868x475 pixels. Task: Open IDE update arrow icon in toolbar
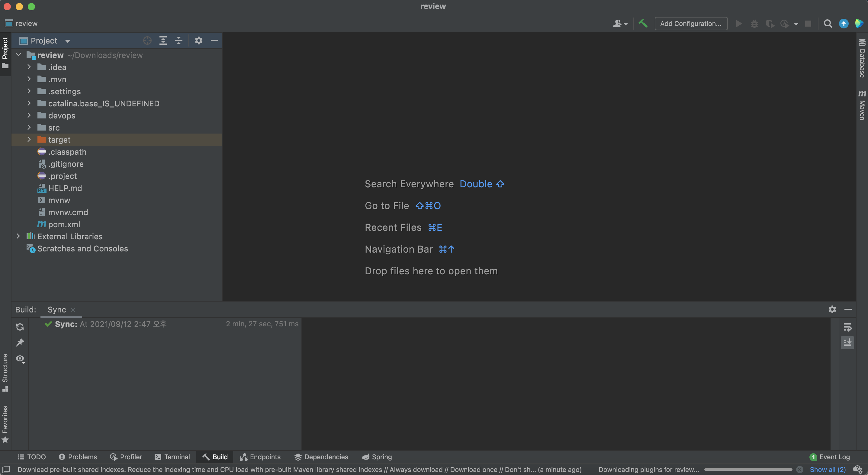click(844, 24)
